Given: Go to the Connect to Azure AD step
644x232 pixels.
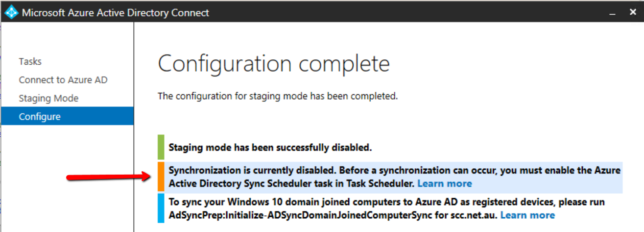Looking at the screenshot, I should click(x=63, y=80).
